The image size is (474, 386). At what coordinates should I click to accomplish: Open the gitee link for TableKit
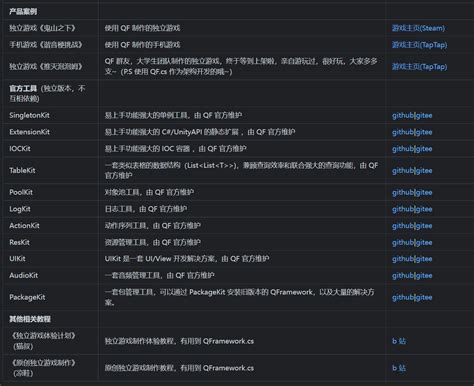[424, 170]
